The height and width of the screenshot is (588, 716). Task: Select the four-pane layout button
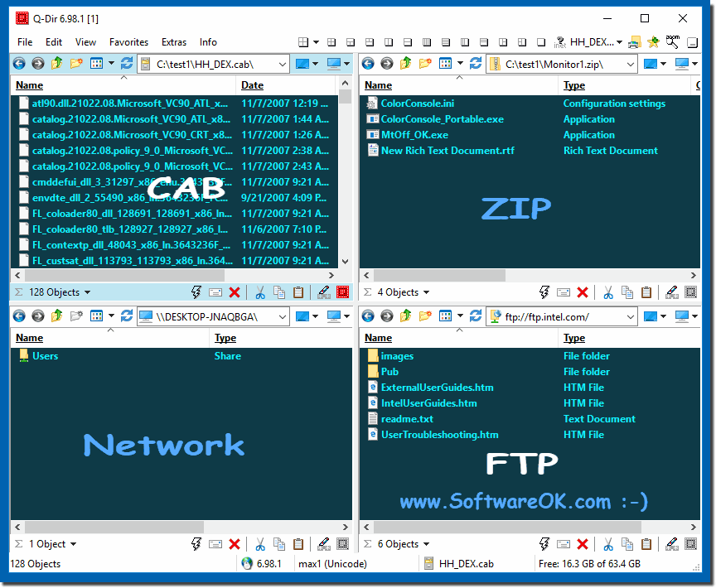(x=303, y=42)
